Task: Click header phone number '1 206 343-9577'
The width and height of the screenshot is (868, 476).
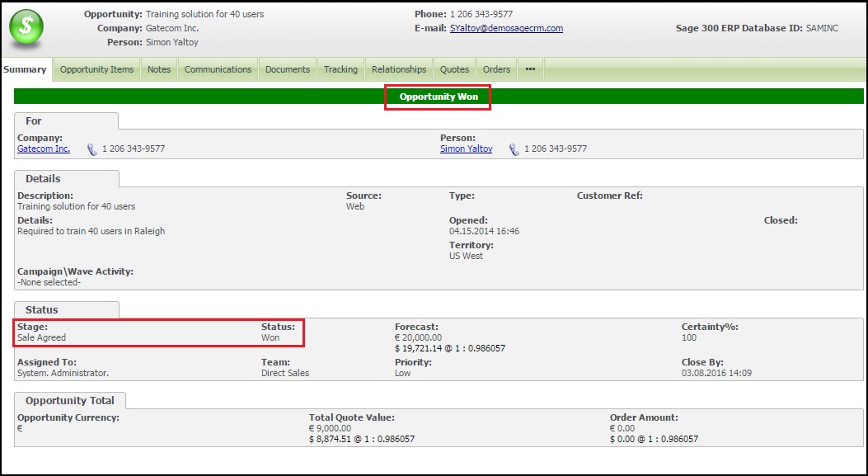Action: click(x=481, y=14)
